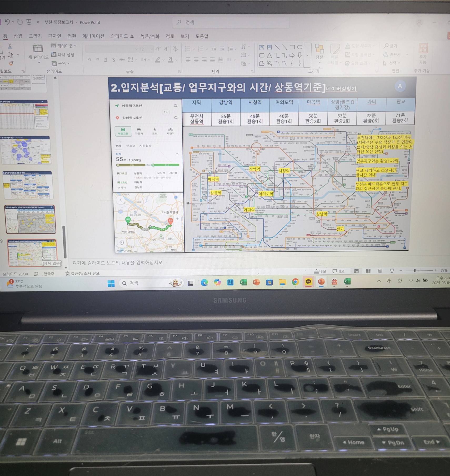Screen dimensions: 450x476
Task: Click the bullets list icon
Action: pyautogui.click(x=188, y=49)
